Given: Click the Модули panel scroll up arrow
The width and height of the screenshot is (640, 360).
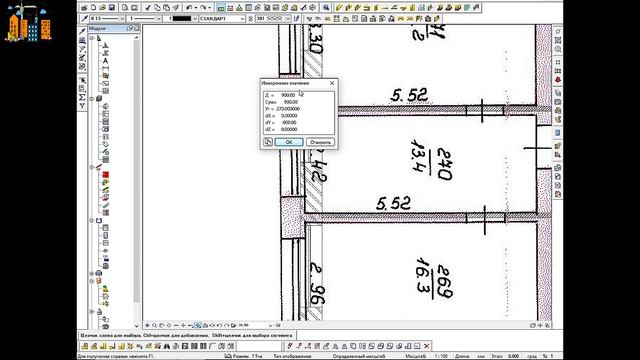Looking at the screenshot, I should coord(136,38).
